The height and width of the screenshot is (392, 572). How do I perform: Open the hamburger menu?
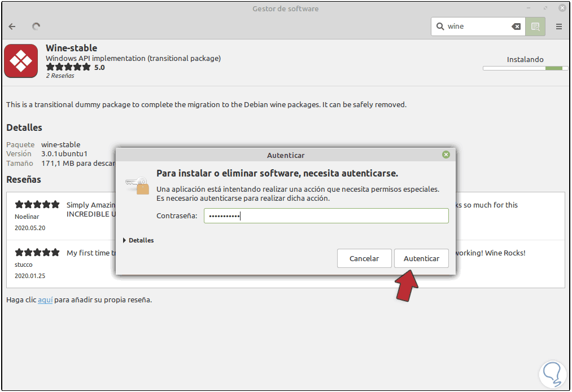point(558,27)
